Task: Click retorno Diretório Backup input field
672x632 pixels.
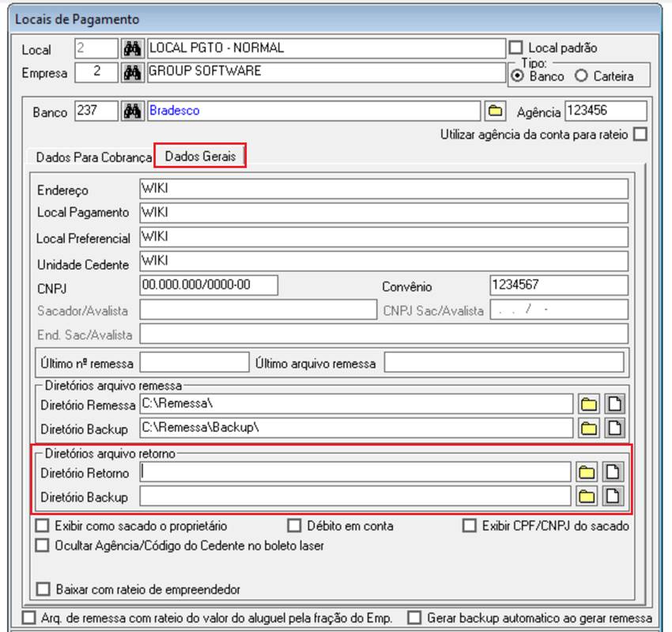Action: (355, 496)
